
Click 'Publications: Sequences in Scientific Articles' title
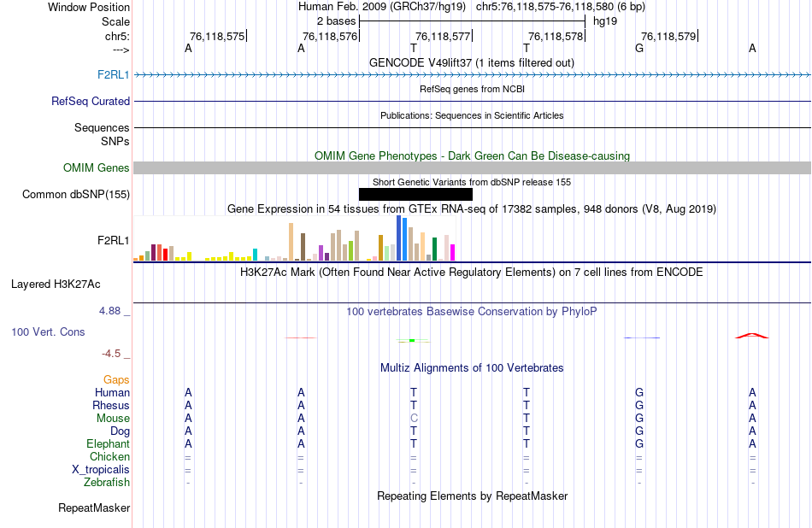472,115
